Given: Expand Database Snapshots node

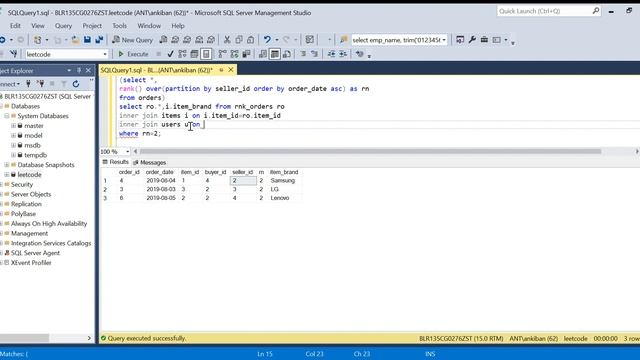Looking at the screenshot, I should click(x=7, y=165).
